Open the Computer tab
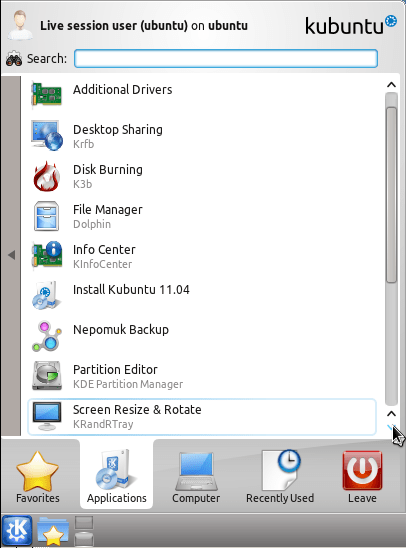 pyautogui.click(x=196, y=477)
